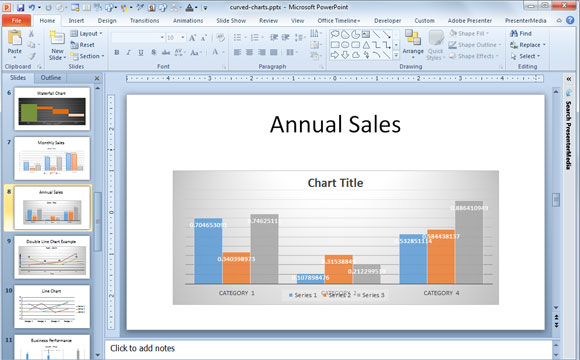Open the Slide Show tab
580x360 pixels.
(x=231, y=21)
